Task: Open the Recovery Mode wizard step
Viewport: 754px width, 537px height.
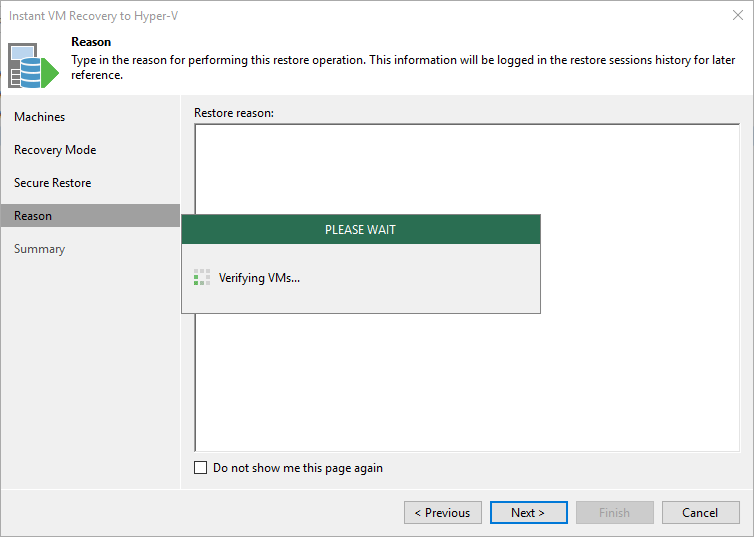Action: [55, 150]
